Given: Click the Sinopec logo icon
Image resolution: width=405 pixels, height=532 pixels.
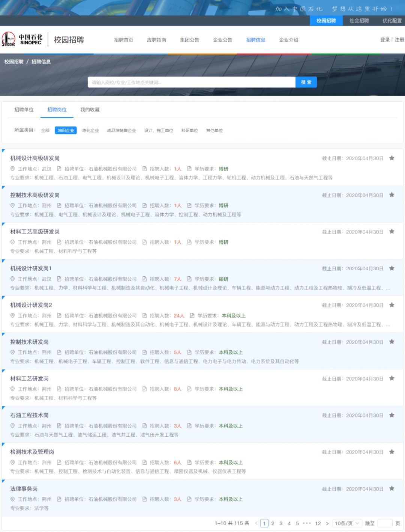Looking at the screenshot, I should [x=8, y=39].
